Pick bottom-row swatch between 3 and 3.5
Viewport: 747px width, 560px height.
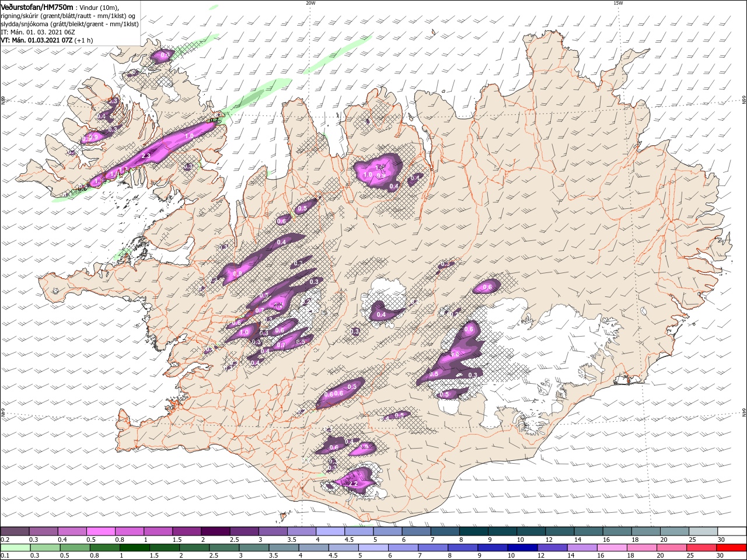coord(254,547)
